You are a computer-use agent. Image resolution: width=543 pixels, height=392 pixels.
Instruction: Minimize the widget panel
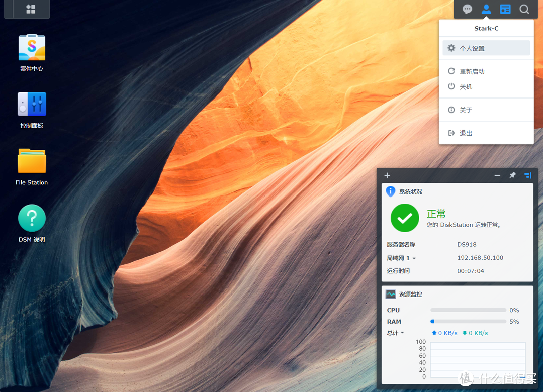point(497,175)
